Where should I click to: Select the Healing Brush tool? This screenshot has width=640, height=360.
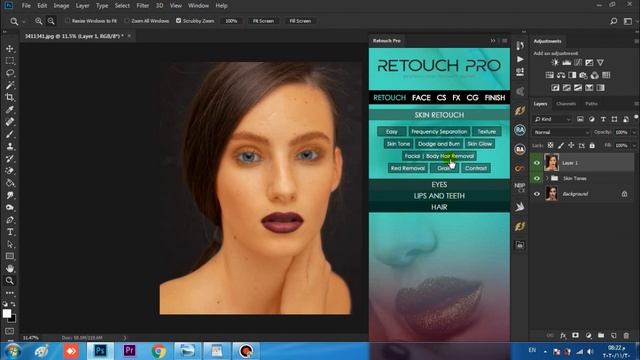coord(10,122)
